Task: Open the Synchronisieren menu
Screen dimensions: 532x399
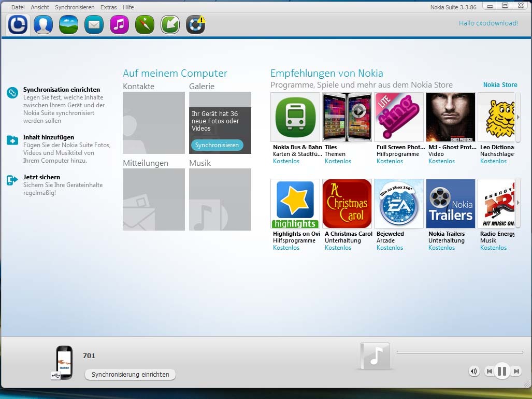Action: 75,7
